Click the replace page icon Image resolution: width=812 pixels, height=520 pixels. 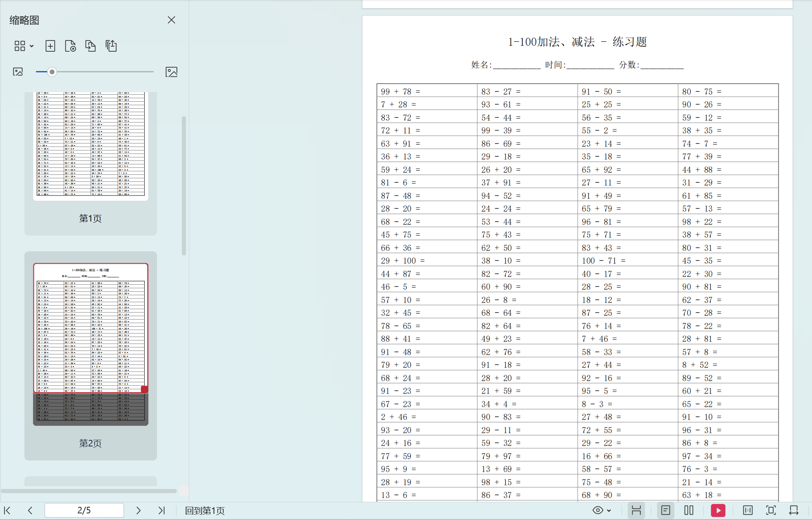90,46
